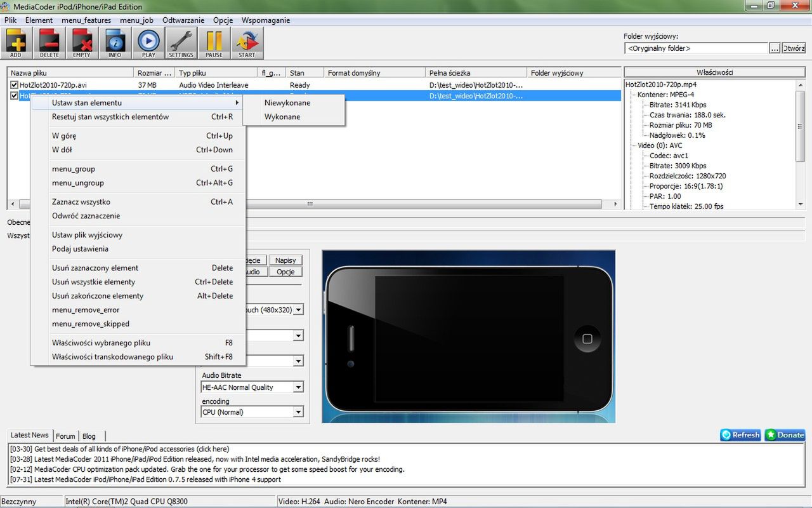This screenshot has width=812, height=508.
Task: Select W dół menu entry
Action: point(137,150)
